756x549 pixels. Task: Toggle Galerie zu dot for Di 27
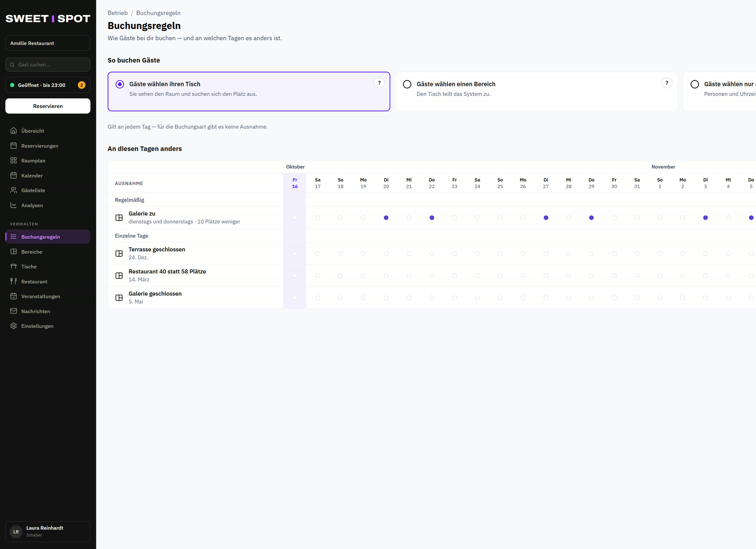546,218
